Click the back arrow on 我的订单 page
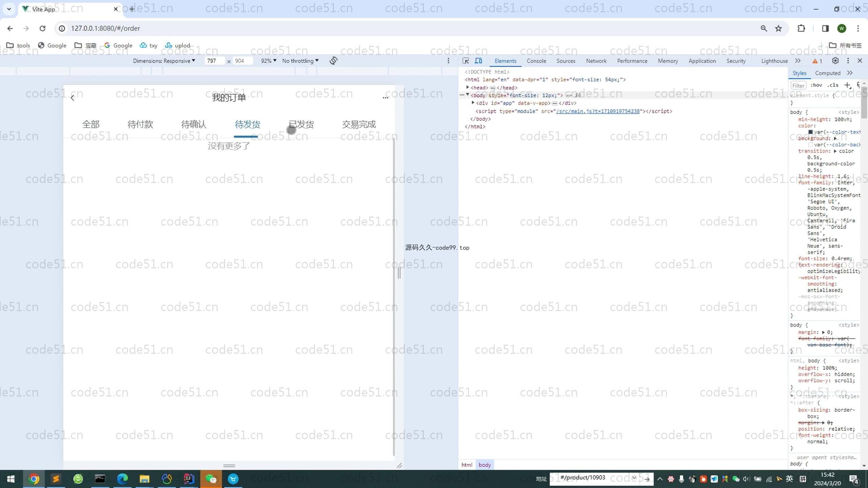868x488 pixels. tap(72, 98)
